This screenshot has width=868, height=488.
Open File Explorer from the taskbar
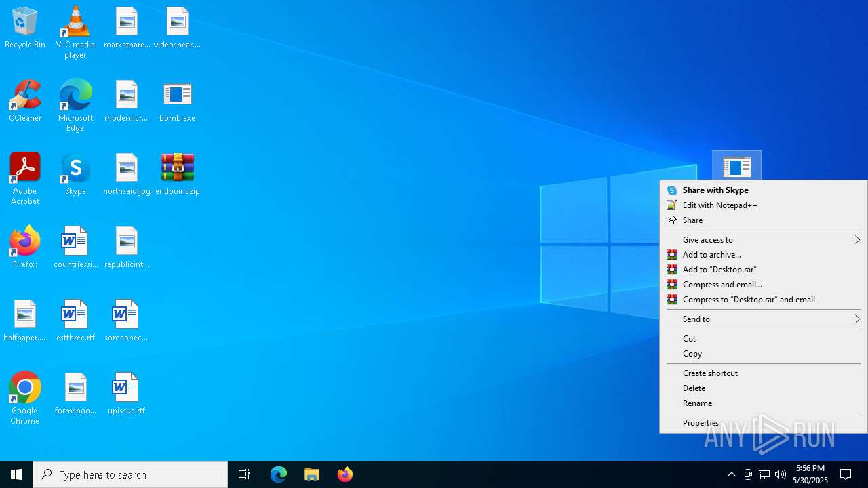pos(311,474)
